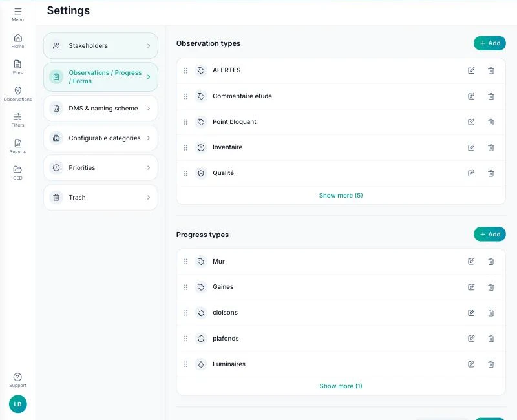Click the Support help icon
Screen dimensions: 517x420
(17, 377)
